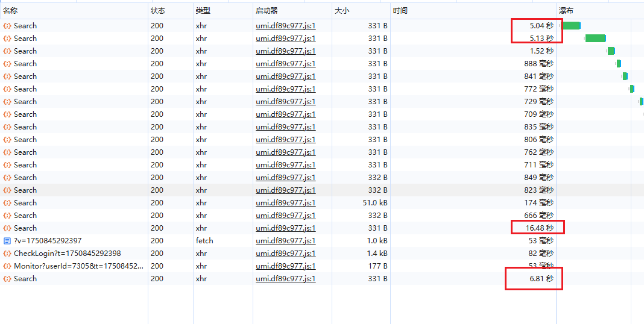Click the xhr icon of the 729 毫秒 Search request
644x324 pixels.
[x=7, y=102]
